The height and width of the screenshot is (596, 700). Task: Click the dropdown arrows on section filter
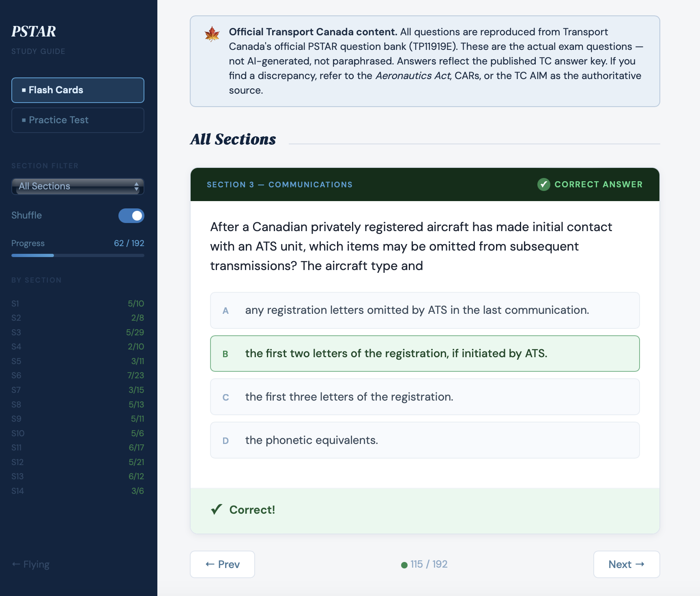pyautogui.click(x=137, y=187)
